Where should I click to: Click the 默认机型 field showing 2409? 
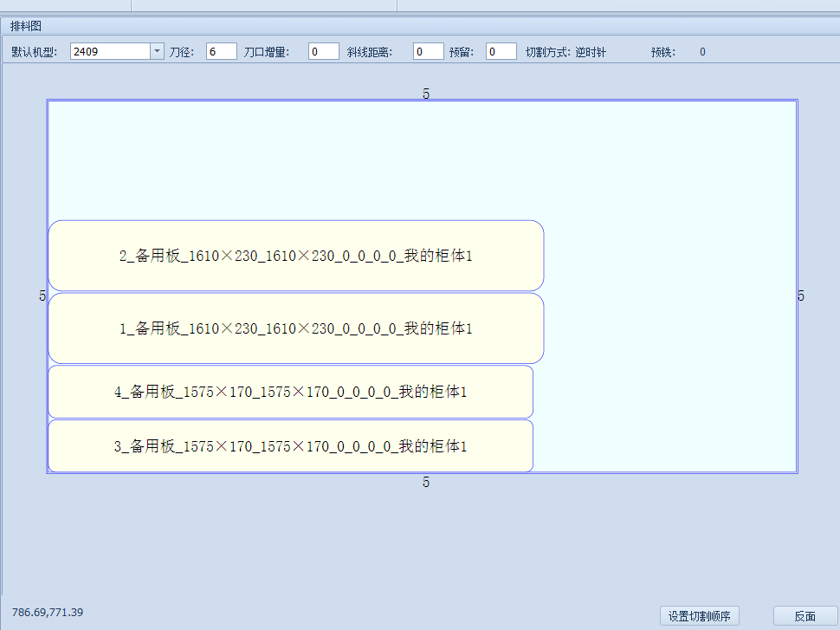(110, 52)
